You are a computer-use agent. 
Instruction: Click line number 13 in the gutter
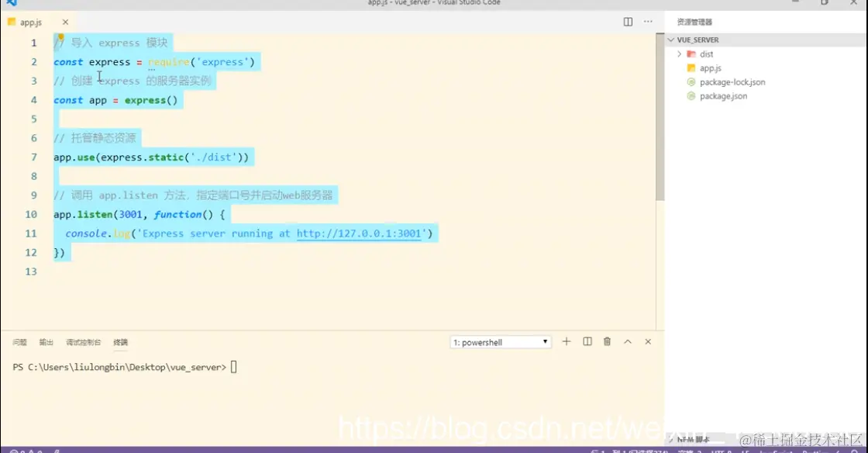click(31, 271)
